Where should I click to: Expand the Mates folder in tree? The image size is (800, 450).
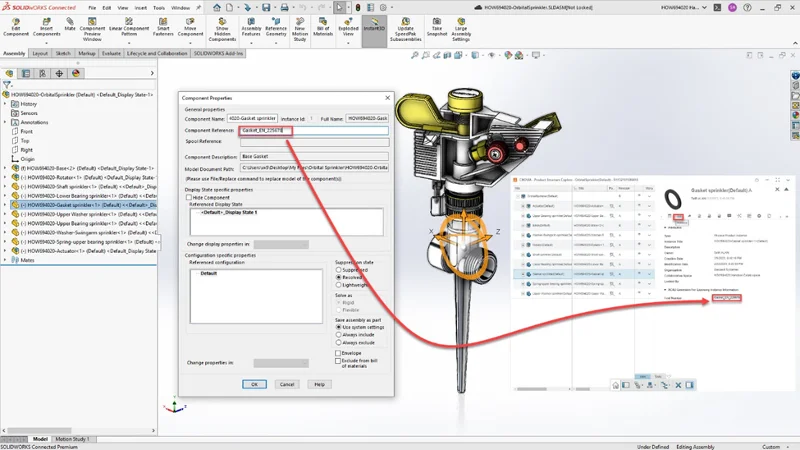coord(5,260)
